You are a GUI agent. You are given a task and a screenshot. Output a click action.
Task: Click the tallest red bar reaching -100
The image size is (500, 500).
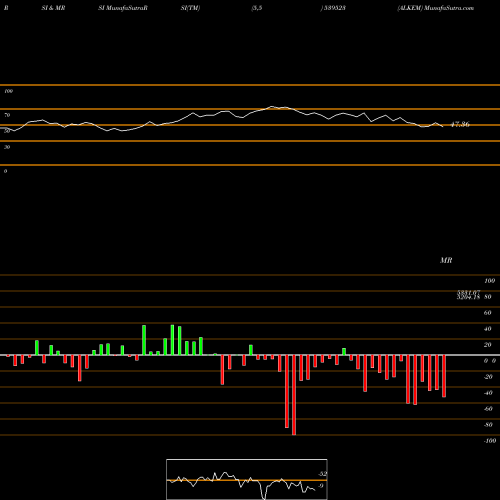pyautogui.click(x=294, y=395)
